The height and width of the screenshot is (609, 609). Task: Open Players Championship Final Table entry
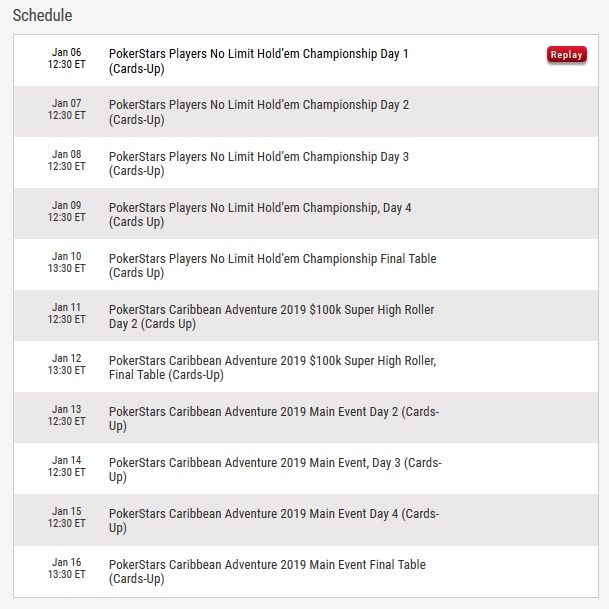click(x=273, y=265)
